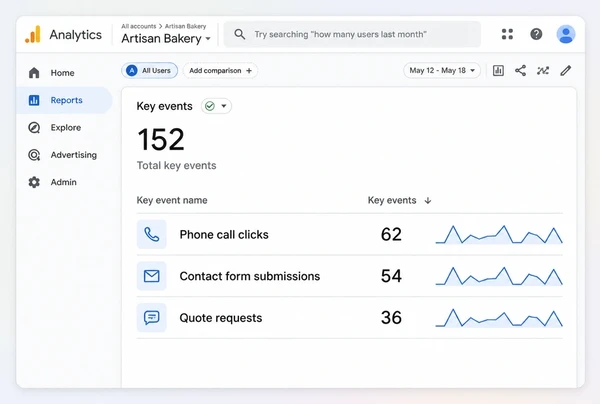
Task: Expand the Key events status dropdown
Action: (x=216, y=106)
